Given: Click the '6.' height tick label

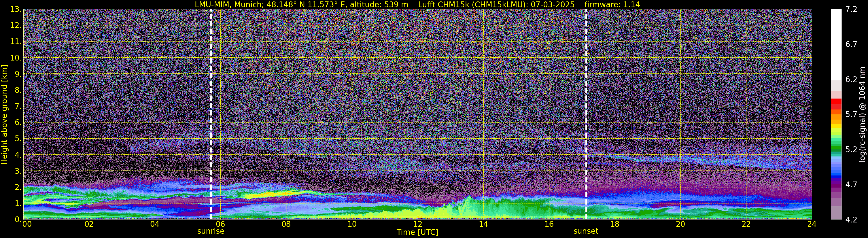Looking at the screenshot, I should (18, 122).
